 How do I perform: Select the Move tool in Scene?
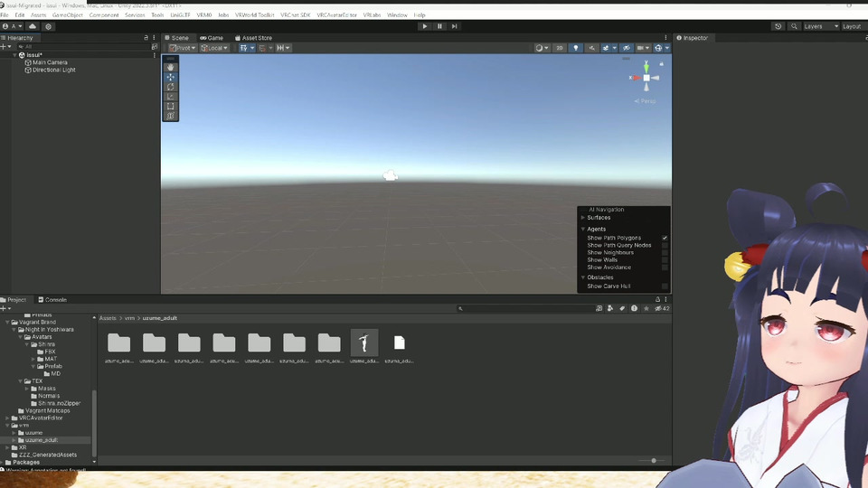[171, 77]
